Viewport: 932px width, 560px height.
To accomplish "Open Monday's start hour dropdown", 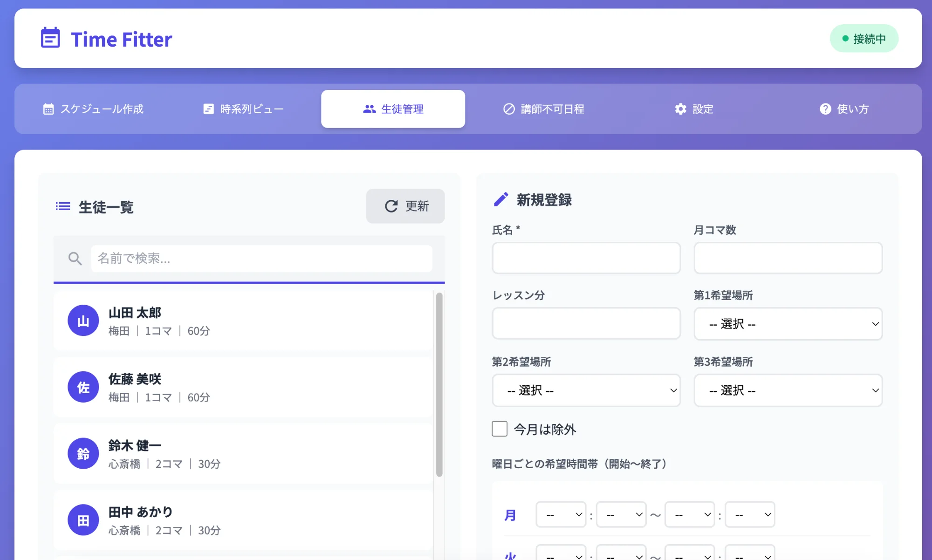I will coord(561,514).
